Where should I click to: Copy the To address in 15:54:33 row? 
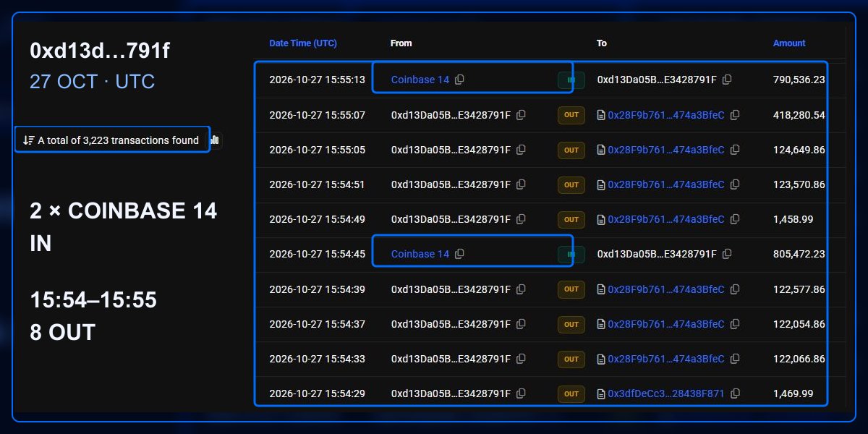(x=735, y=359)
